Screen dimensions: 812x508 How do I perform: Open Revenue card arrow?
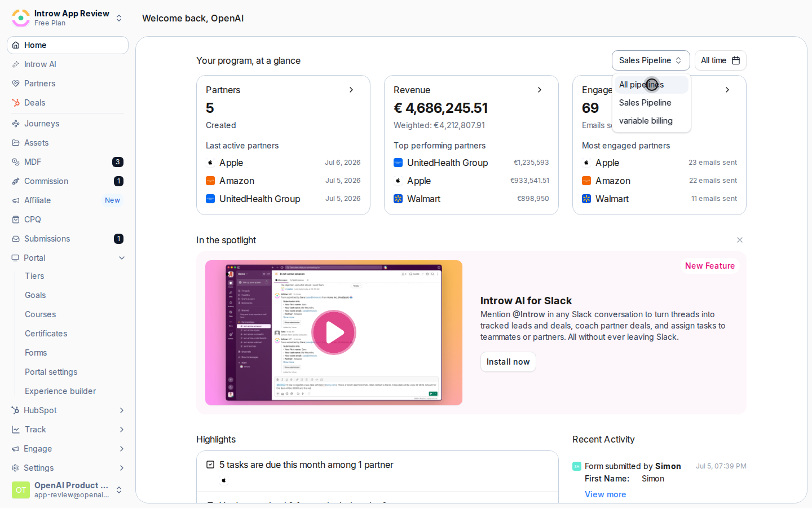540,90
